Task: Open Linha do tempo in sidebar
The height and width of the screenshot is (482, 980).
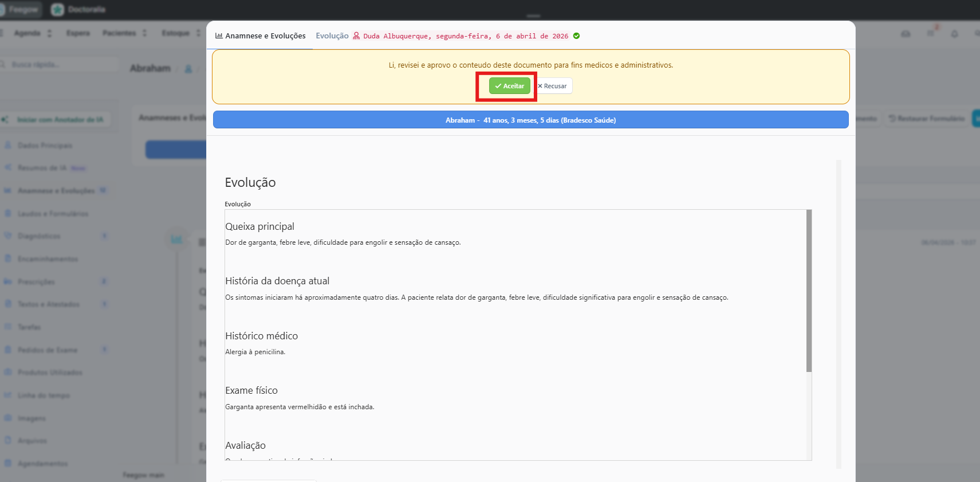Action: pyautogui.click(x=44, y=395)
